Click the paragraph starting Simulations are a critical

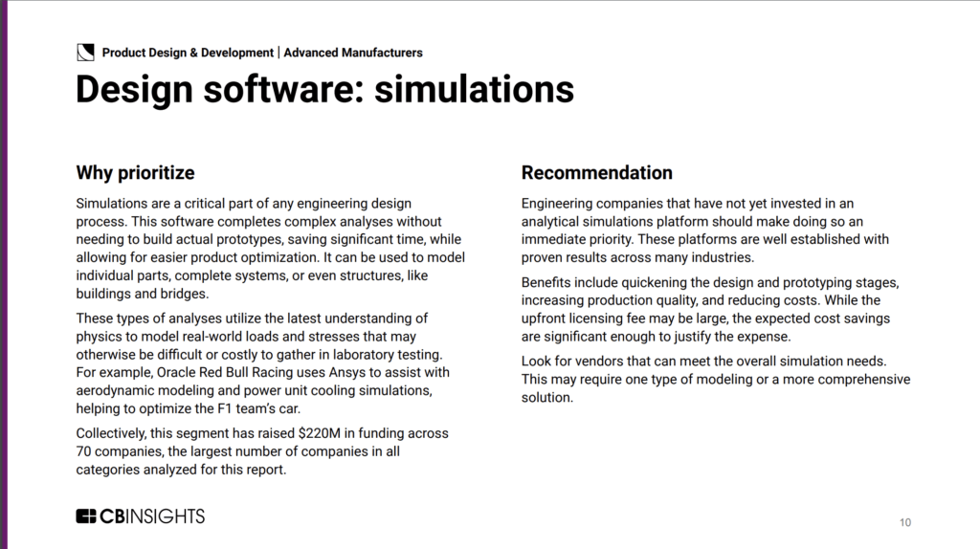(x=268, y=249)
